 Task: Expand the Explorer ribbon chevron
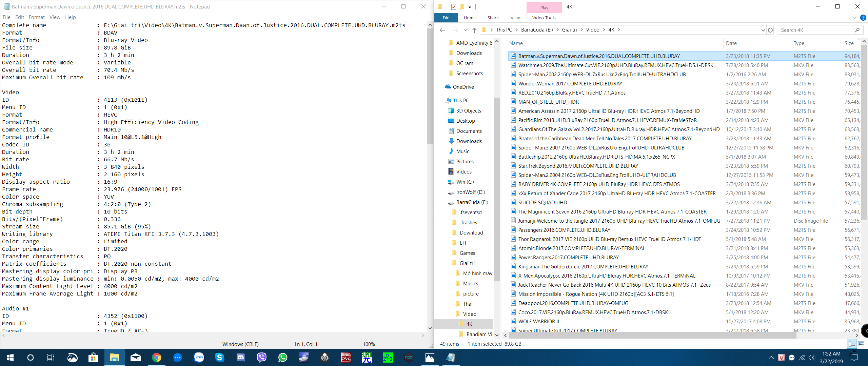pos(854,18)
